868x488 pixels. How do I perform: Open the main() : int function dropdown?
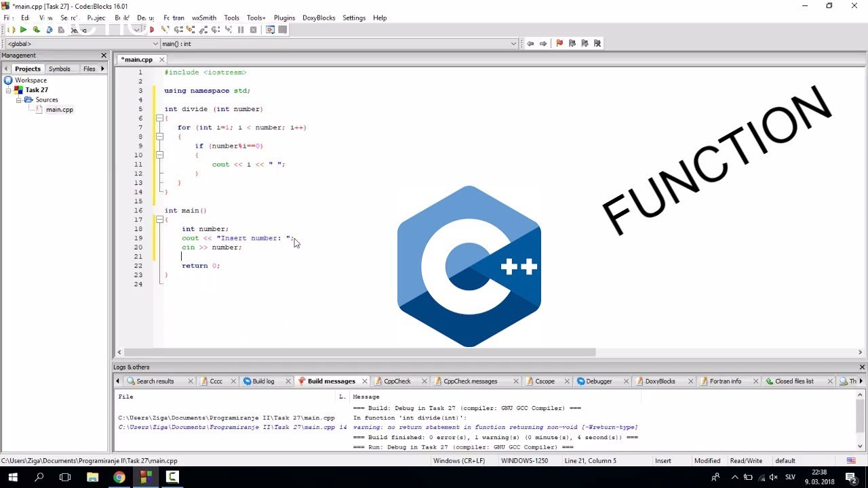tap(339, 43)
